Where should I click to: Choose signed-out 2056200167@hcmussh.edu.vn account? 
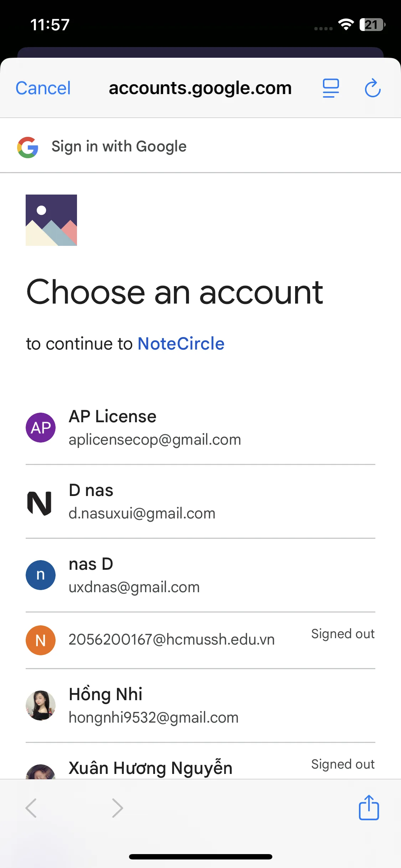171,640
